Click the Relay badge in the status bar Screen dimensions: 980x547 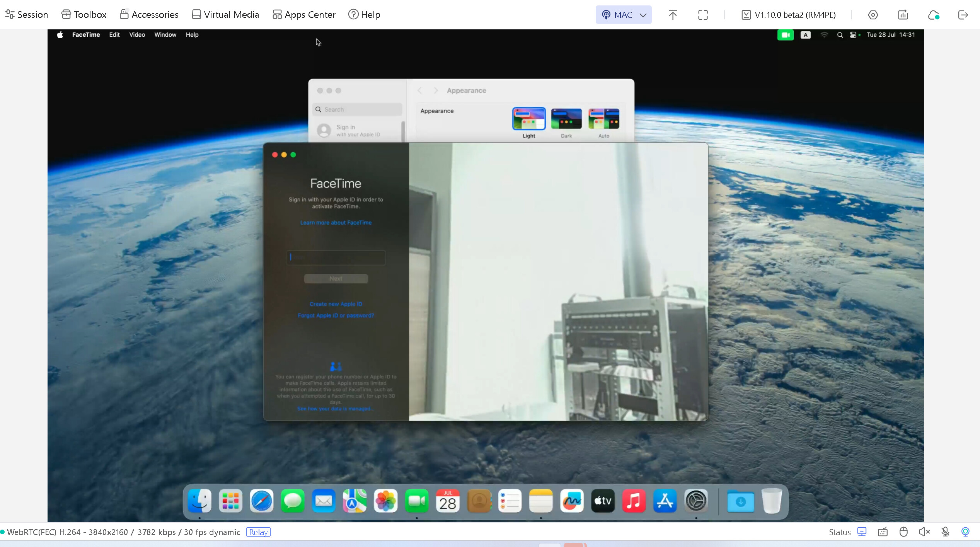pyautogui.click(x=258, y=532)
